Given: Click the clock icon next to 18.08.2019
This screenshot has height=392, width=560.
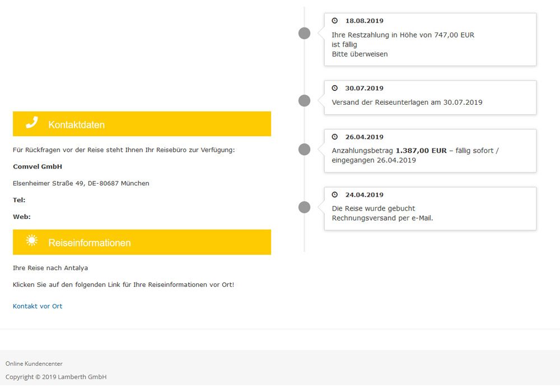Looking at the screenshot, I should [335, 21].
